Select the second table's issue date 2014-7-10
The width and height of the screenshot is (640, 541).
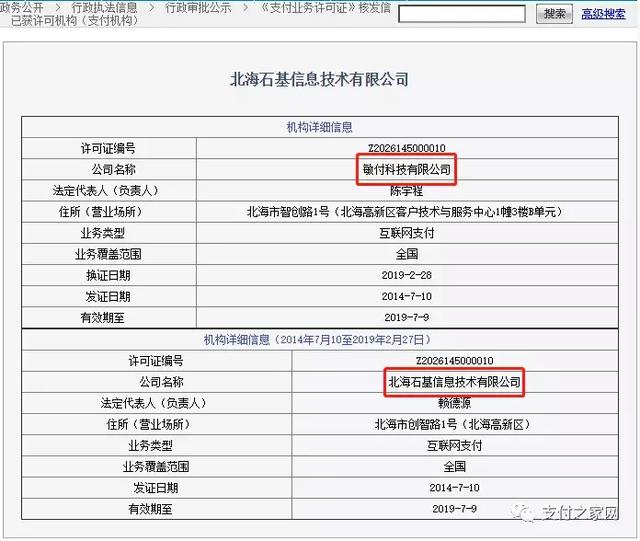(454, 488)
